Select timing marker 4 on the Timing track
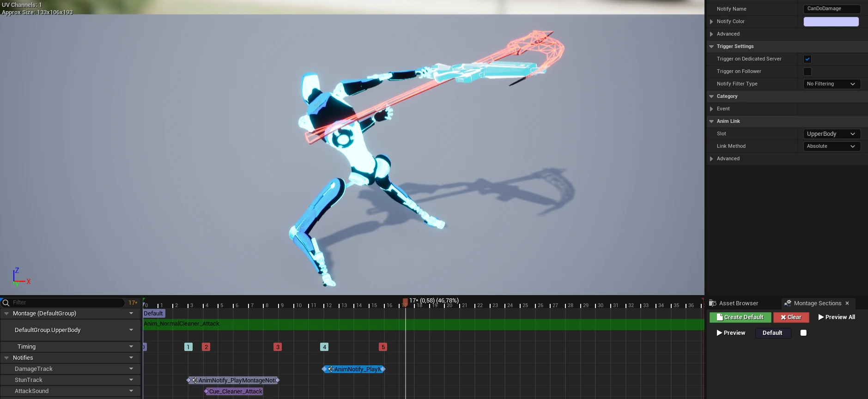 [x=324, y=347]
